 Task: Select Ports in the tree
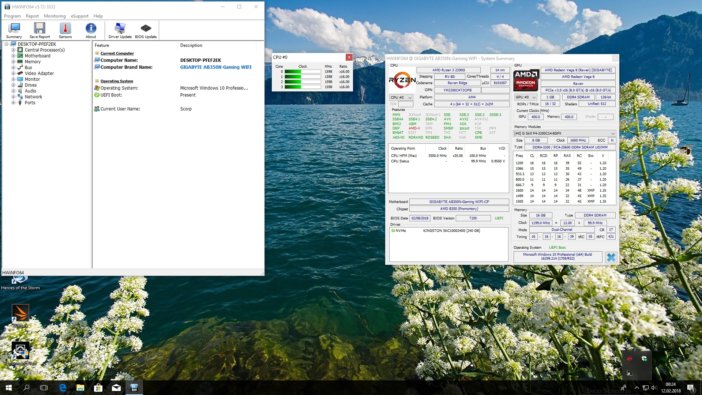30,103
